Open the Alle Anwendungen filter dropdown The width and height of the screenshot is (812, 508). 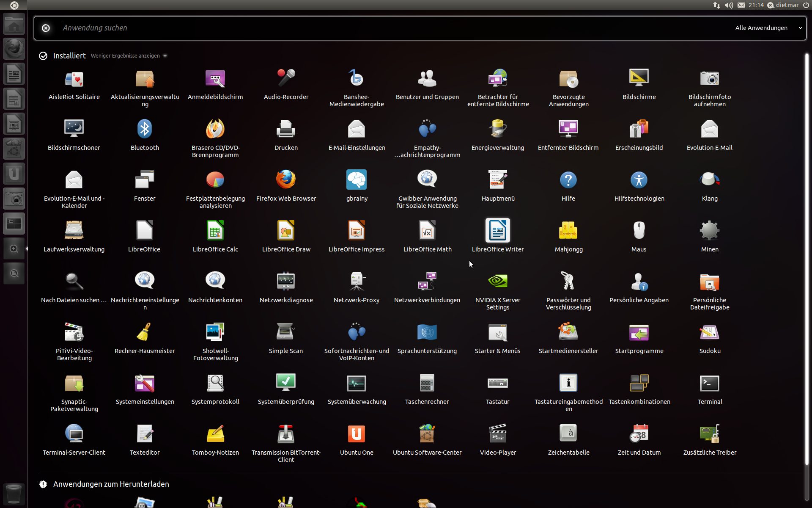(768, 28)
